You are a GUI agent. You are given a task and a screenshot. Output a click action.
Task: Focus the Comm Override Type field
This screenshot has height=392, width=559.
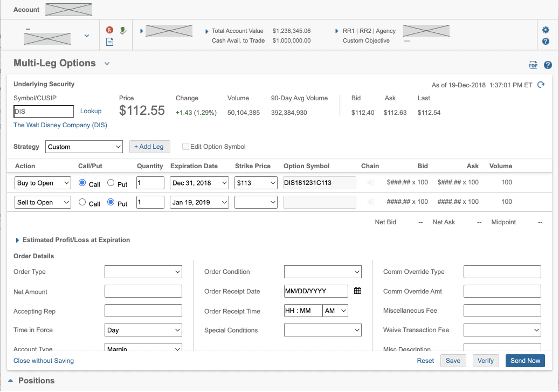click(502, 272)
